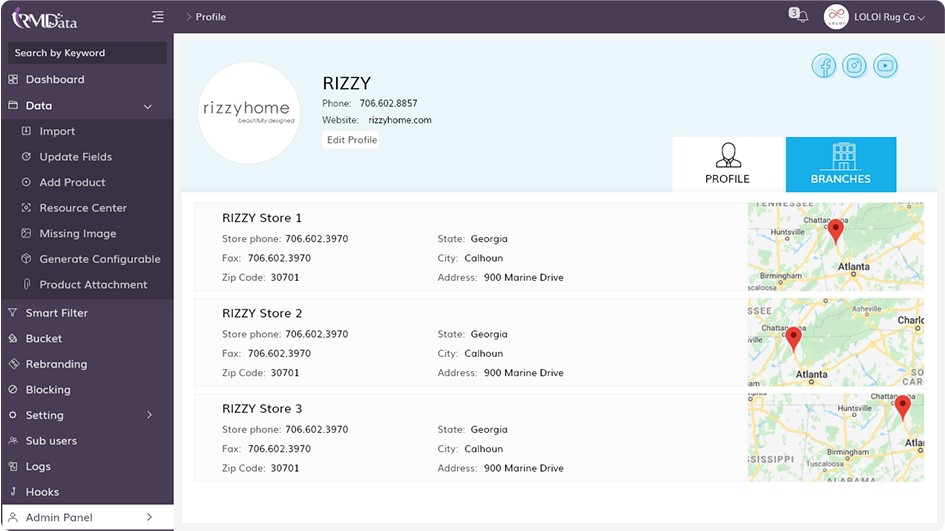Click RIZZY Store 2 zip code 30701
The width and height of the screenshot is (945, 531).
(284, 372)
